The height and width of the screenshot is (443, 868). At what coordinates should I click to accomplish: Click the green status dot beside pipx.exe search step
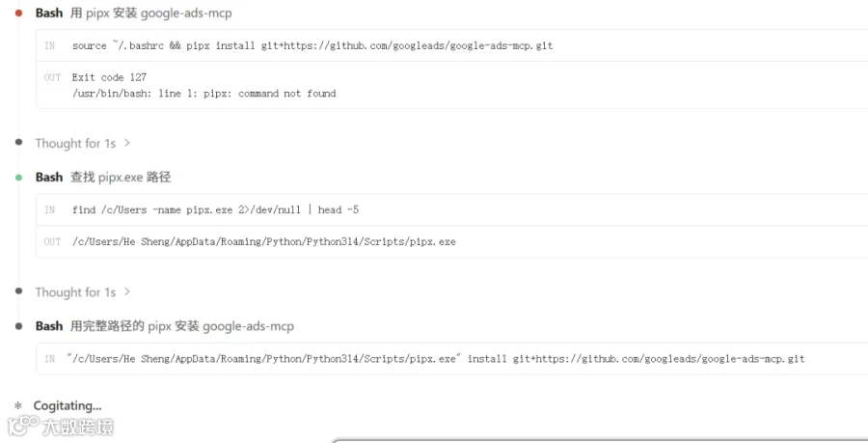19,178
